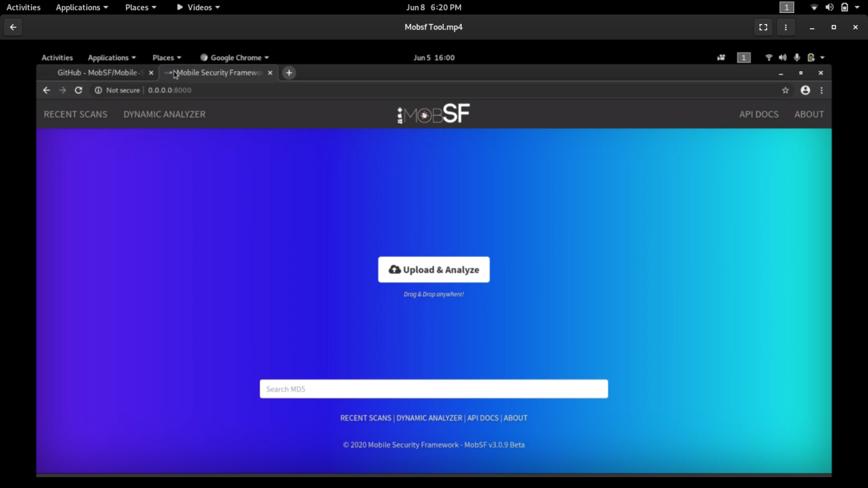
Task: Click the volume icon in the recorded desktop tray
Action: [782, 58]
